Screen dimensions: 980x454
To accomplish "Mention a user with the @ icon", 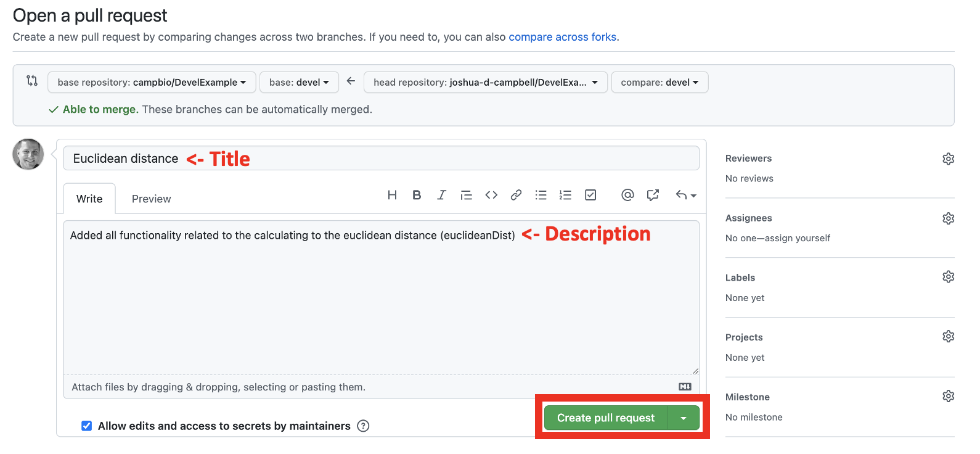I will coord(627,195).
